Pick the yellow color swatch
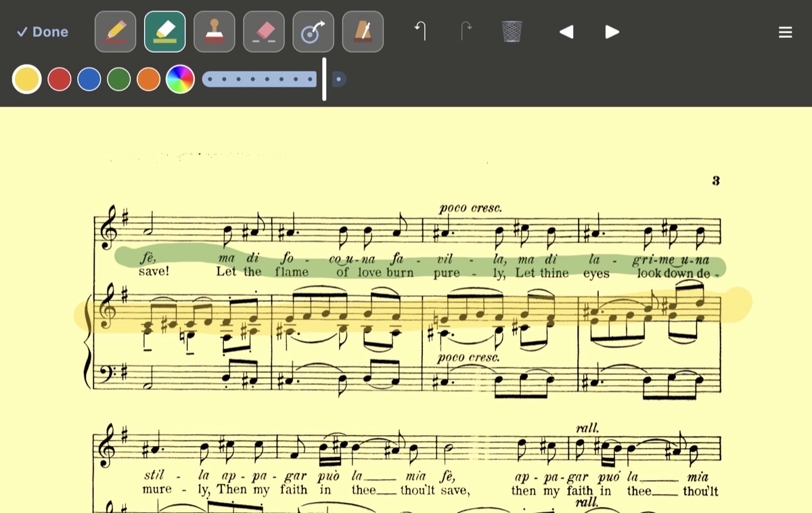The image size is (812, 513). [27, 79]
